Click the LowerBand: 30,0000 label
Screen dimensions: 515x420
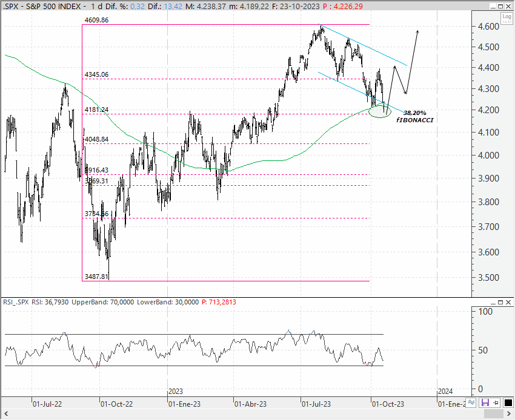pyautogui.click(x=168, y=302)
